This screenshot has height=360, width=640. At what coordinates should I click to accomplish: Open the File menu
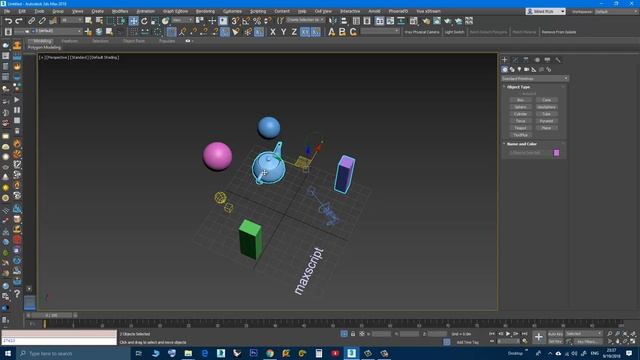(7, 11)
